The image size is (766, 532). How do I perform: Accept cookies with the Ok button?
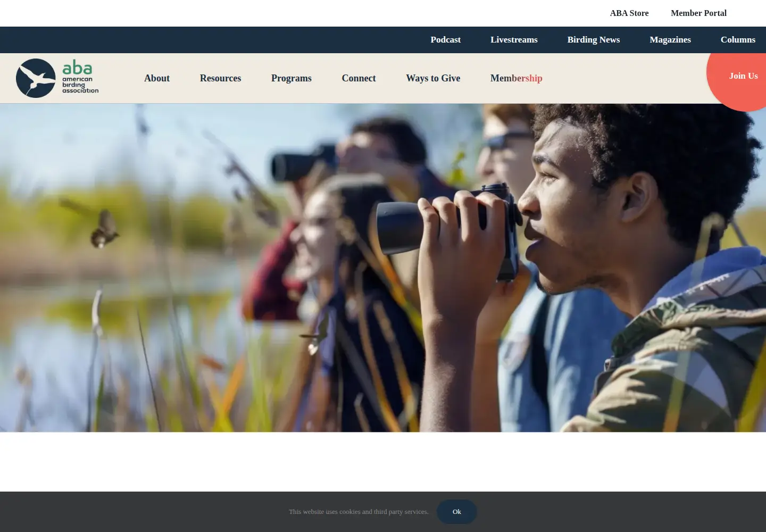pyautogui.click(x=457, y=512)
